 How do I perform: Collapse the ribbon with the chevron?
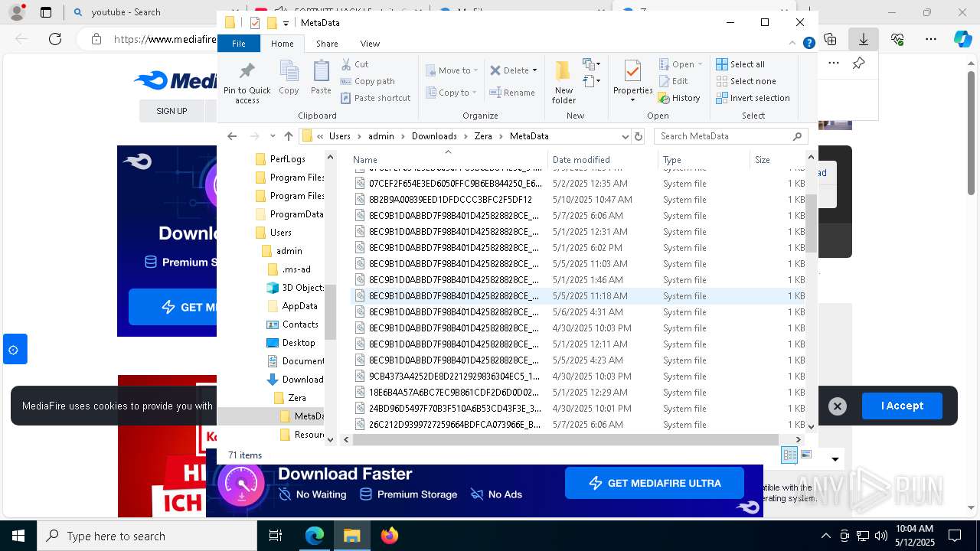click(x=792, y=44)
